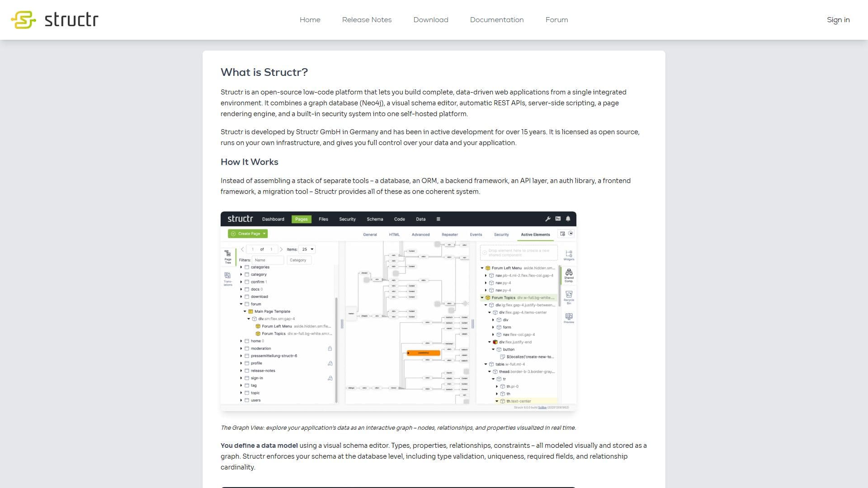This screenshot has height=488, width=868.
Task: Select the release-notes page in the tree
Action: [263, 371]
